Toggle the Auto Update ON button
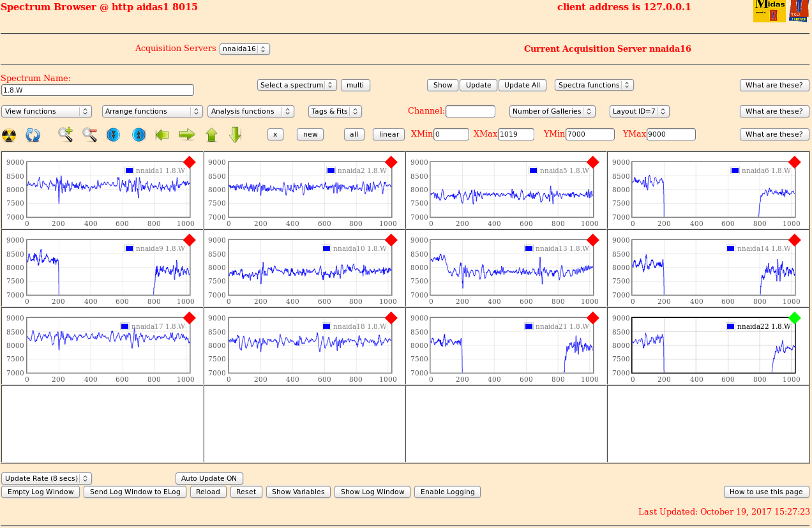Image resolution: width=812 pixels, height=528 pixels. pos(209,478)
